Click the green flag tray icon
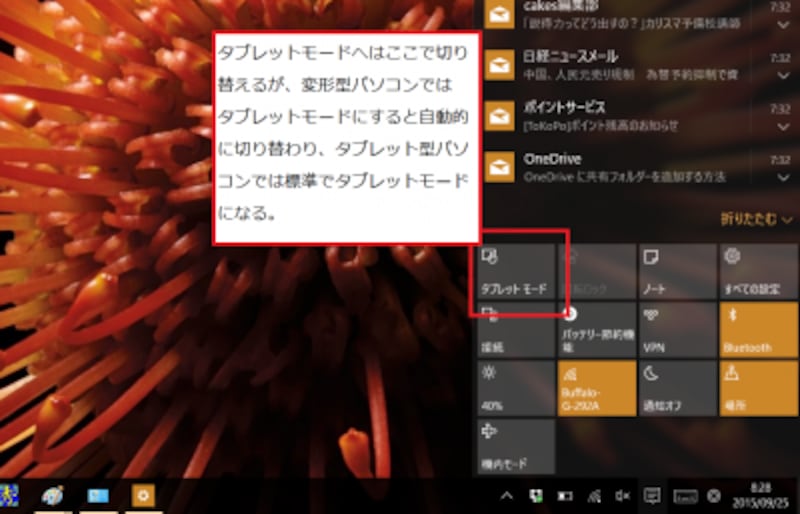Screen dimensions: 800x514 pos(536,496)
